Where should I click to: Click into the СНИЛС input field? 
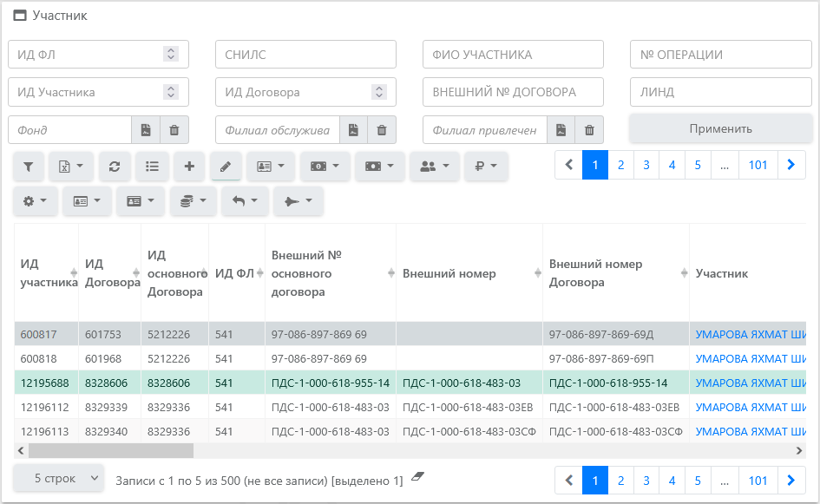[305, 55]
